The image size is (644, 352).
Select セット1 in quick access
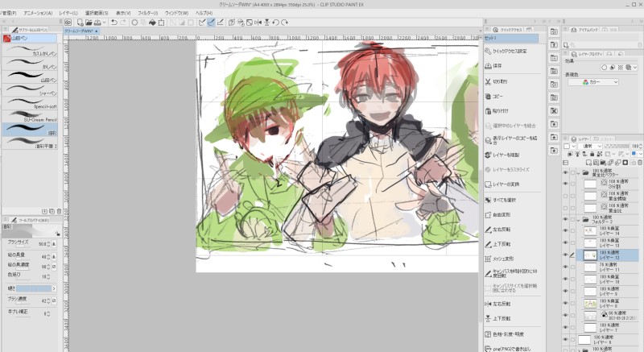(511, 38)
